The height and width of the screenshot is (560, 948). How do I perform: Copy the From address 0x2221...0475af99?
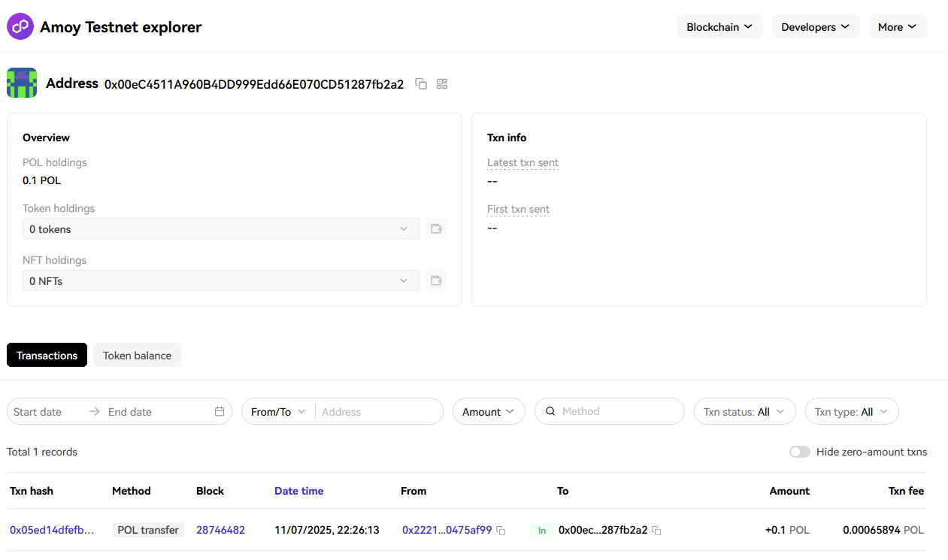point(501,531)
